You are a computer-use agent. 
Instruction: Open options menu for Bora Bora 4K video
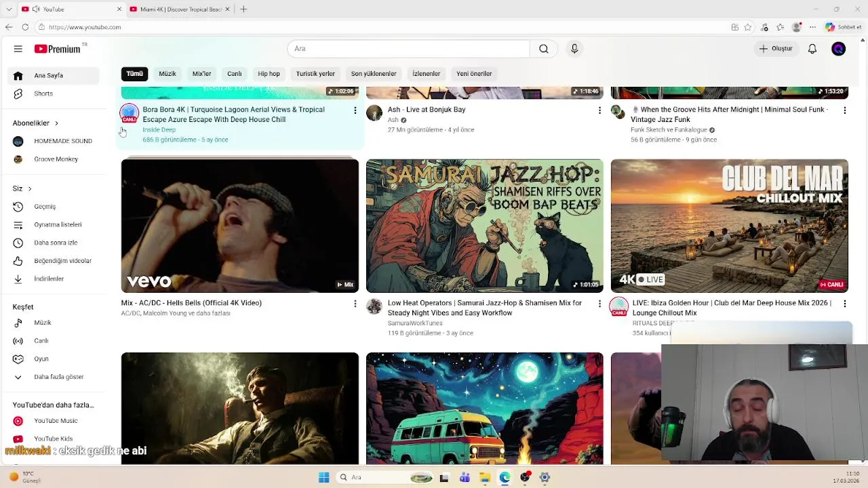click(x=355, y=110)
